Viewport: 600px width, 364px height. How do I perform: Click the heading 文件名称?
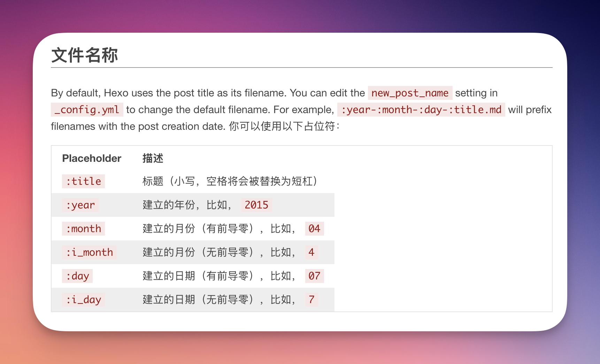click(85, 55)
